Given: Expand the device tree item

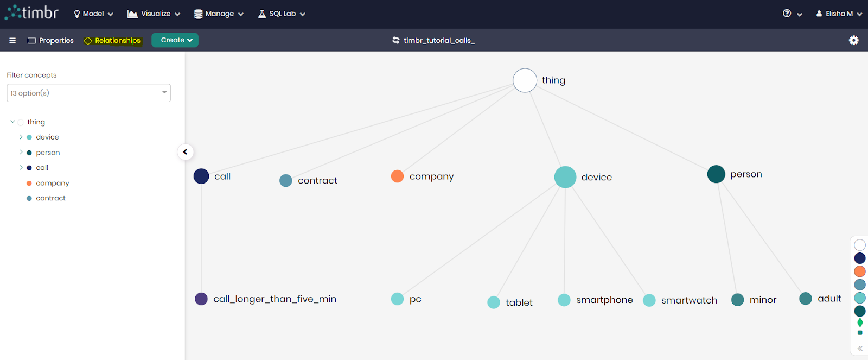Looking at the screenshot, I should (x=21, y=137).
